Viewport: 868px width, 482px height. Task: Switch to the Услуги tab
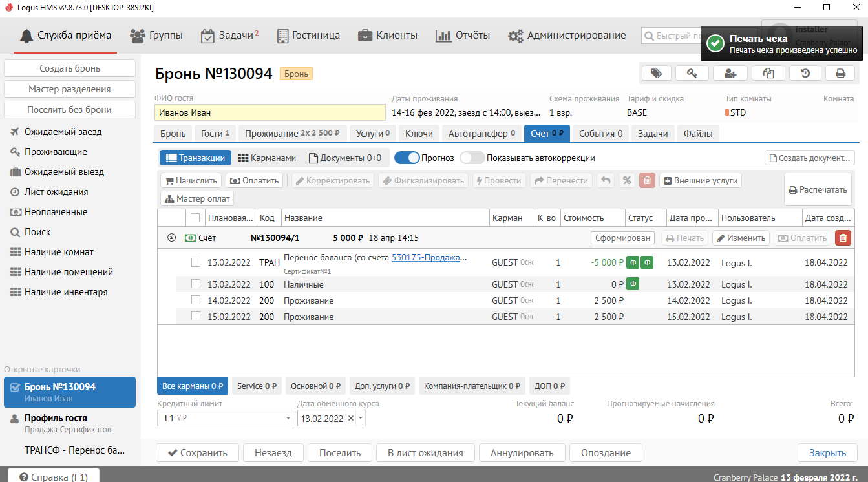(373, 134)
